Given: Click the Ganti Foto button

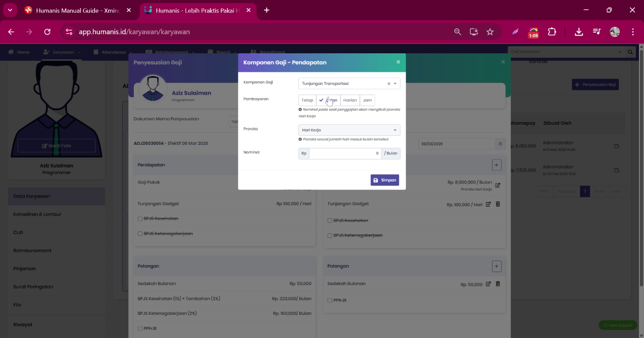Looking at the screenshot, I should point(56,146).
